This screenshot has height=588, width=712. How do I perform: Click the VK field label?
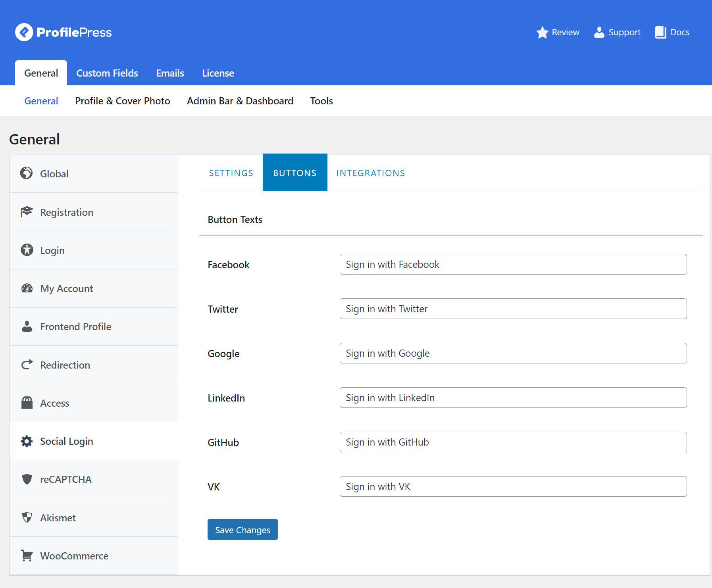tap(214, 487)
